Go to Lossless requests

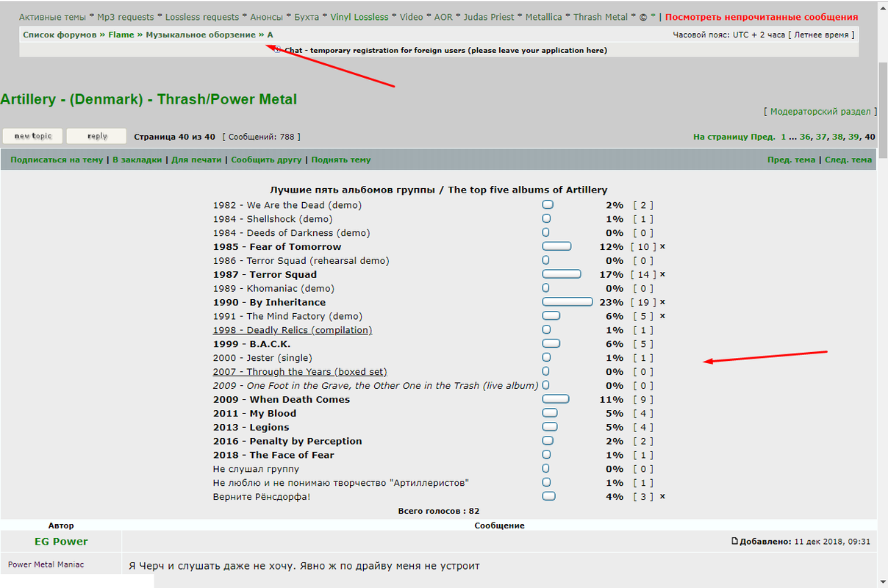(x=202, y=17)
